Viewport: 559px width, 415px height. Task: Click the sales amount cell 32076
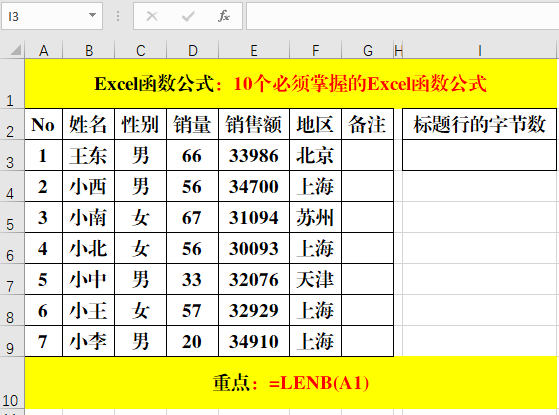[254, 279]
